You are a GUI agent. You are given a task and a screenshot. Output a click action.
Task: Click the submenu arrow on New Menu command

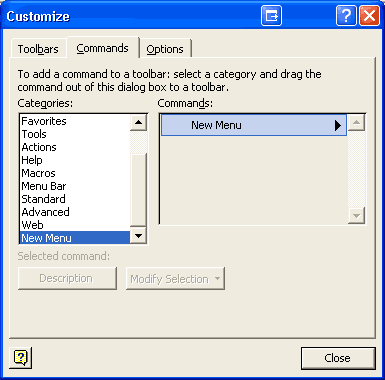tap(338, 125)
